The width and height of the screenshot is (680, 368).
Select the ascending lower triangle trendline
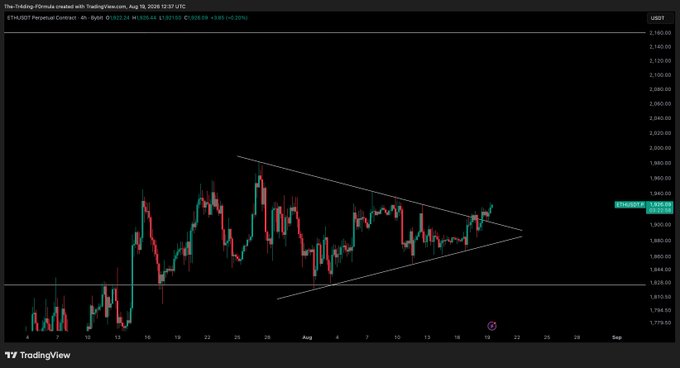(x=399, y=267)
